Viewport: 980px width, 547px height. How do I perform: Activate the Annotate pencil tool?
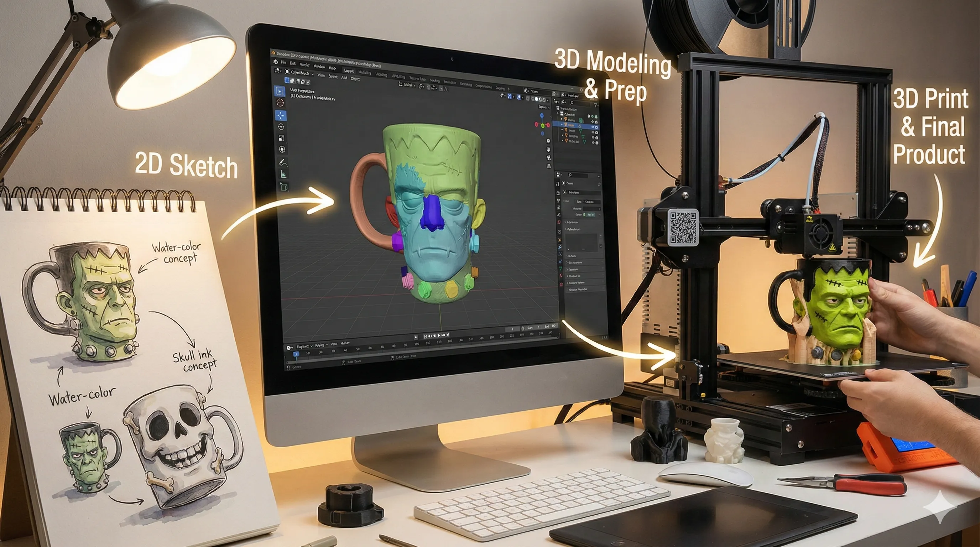283,163
